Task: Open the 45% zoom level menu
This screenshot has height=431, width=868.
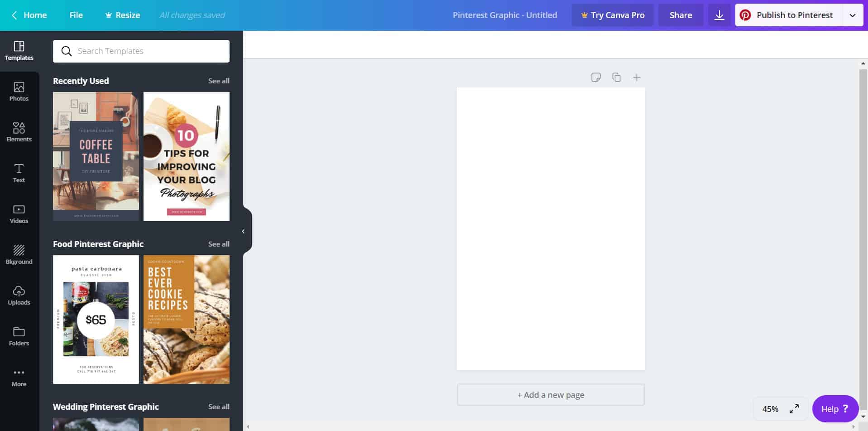Action: click(x=770, y=409)
